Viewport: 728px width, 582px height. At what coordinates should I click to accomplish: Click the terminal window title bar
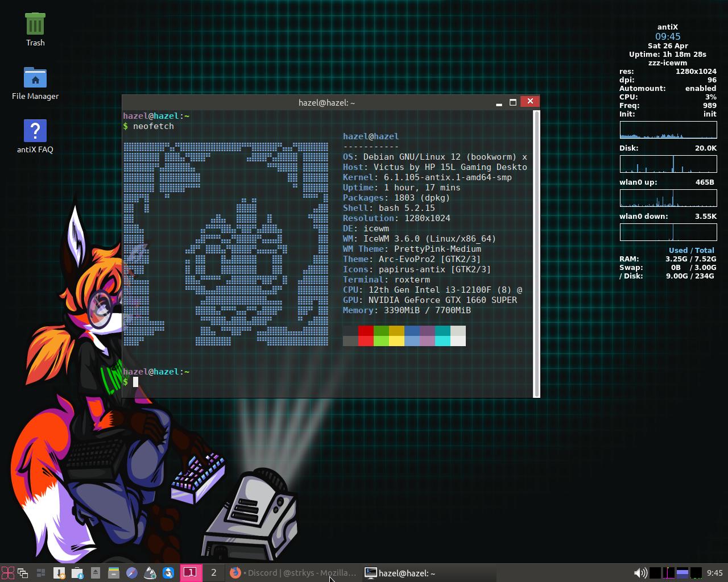pos(327,102)
